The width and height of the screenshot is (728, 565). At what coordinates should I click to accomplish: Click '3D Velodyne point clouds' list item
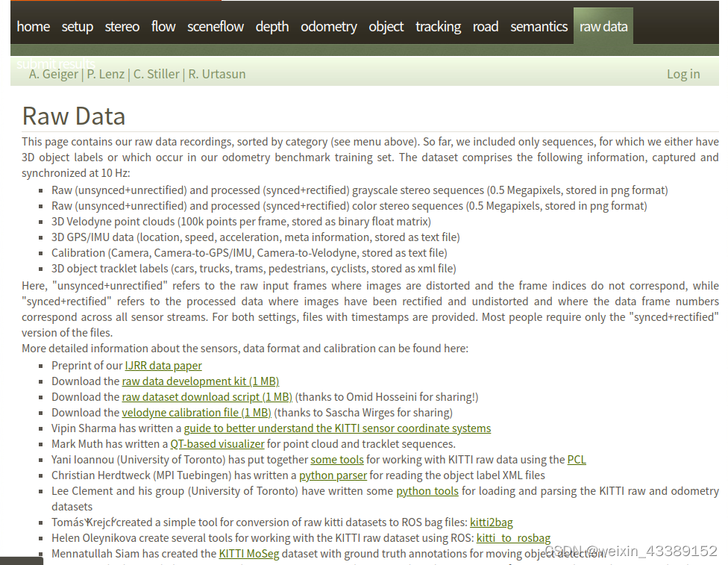pos(241,222)
